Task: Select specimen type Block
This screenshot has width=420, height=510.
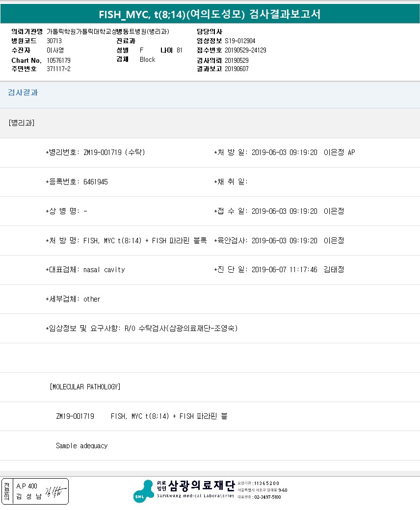Action: (147, 59)
